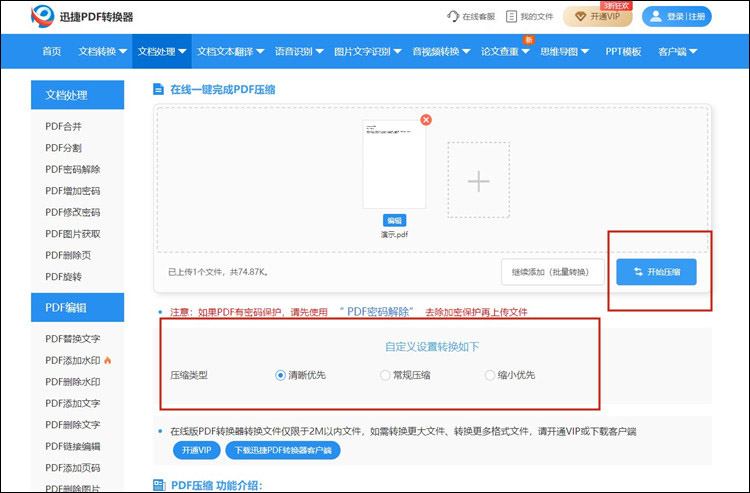Image resolution: width=750 pixels, height=493 pixels.
Task: Click the 演示.pdf file name
Action: tap(394, 235)
